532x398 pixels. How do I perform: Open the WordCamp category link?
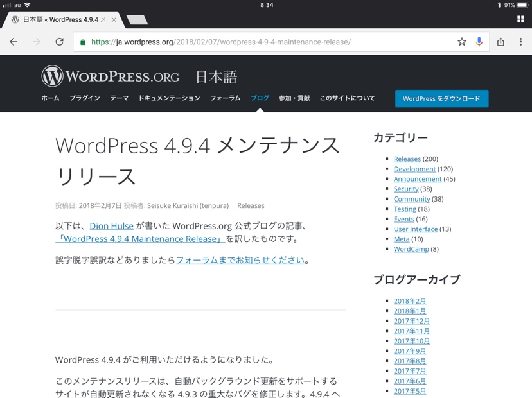point(411,249)
